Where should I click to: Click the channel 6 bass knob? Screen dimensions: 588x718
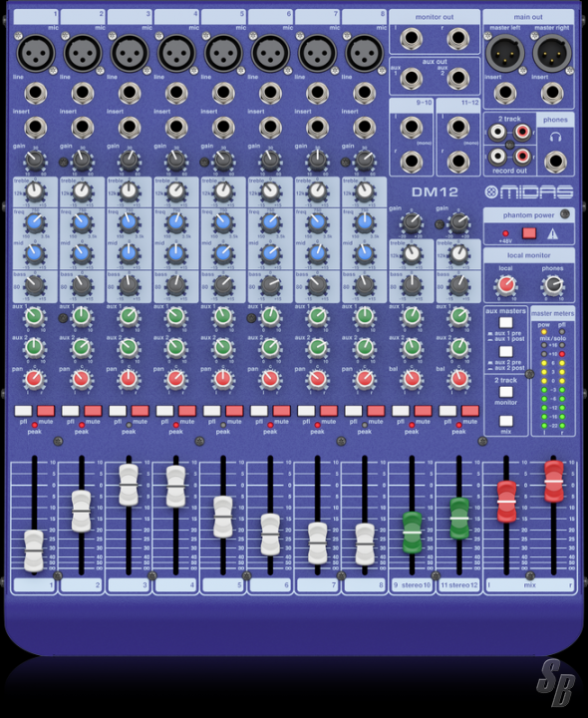point(270,286)
